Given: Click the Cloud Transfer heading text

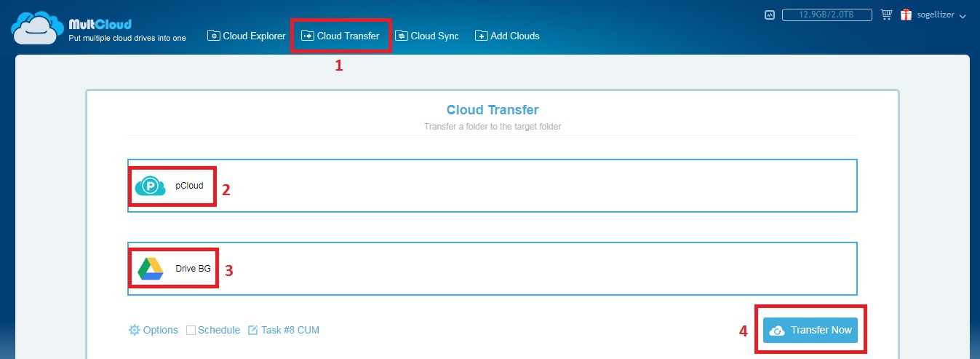Looking at the screenshot, I should (493, 110).
